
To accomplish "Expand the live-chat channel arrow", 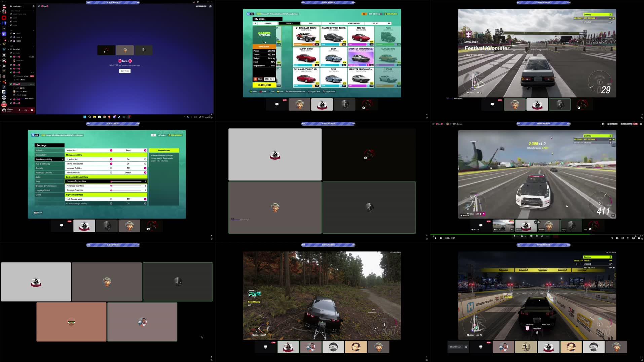I will click(8, 49).
